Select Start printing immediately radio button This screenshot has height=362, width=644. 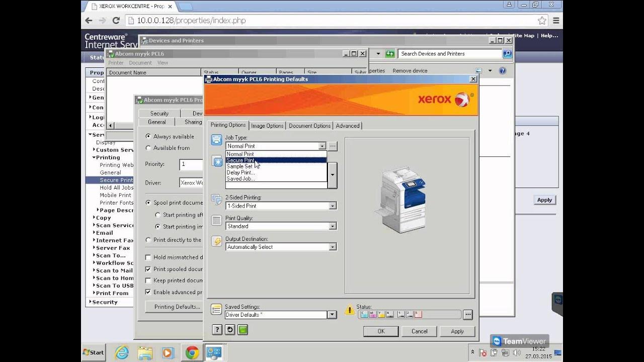157,227
